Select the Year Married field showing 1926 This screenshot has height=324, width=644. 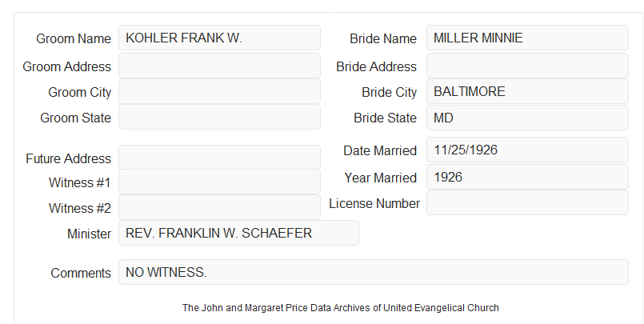pyautogui.click(x=527, y=177)
